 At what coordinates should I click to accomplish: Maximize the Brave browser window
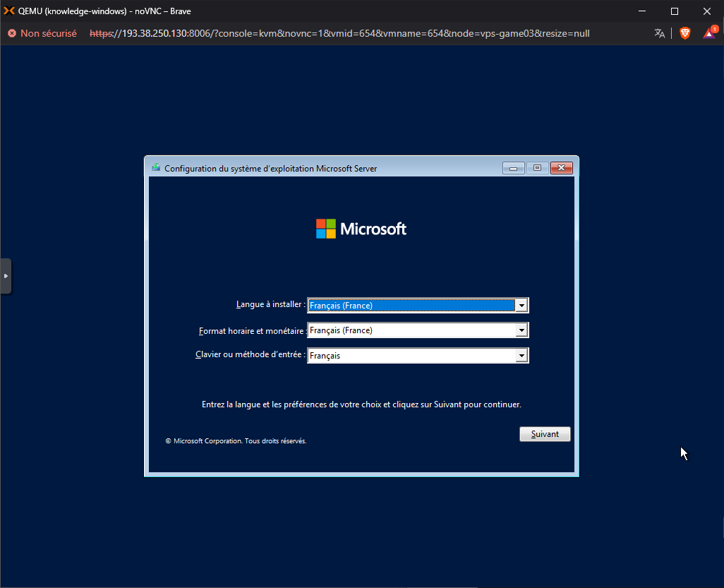pos(674,11)
